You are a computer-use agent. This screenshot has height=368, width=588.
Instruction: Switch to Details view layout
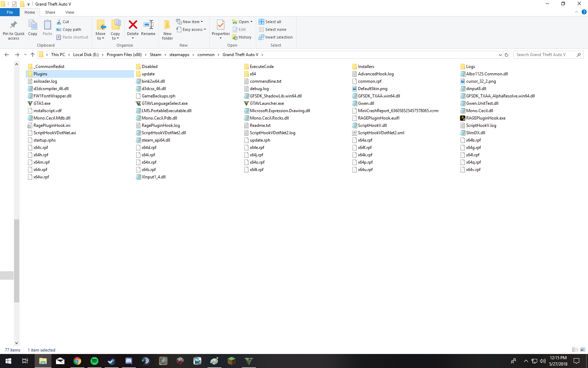[575, 350]
